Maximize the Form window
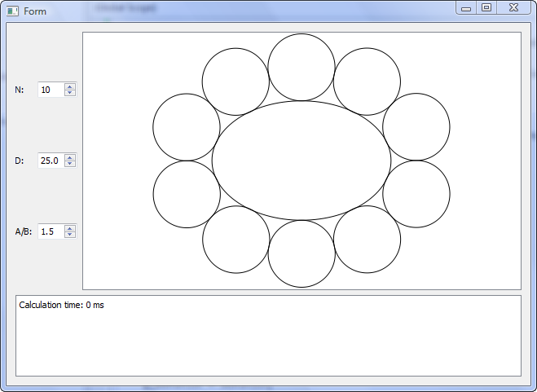The image size is (537, 392). (x=486, y=7)
